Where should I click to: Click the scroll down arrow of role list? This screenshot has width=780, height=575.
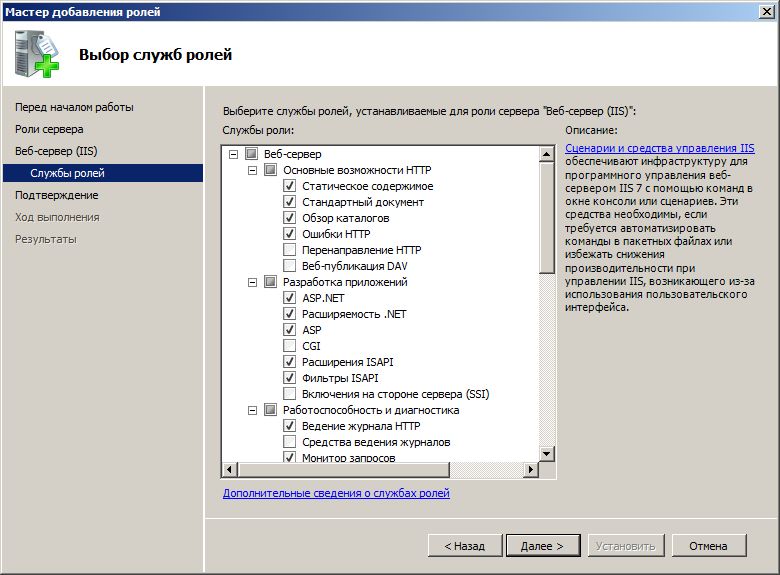[x=546, y=453]
